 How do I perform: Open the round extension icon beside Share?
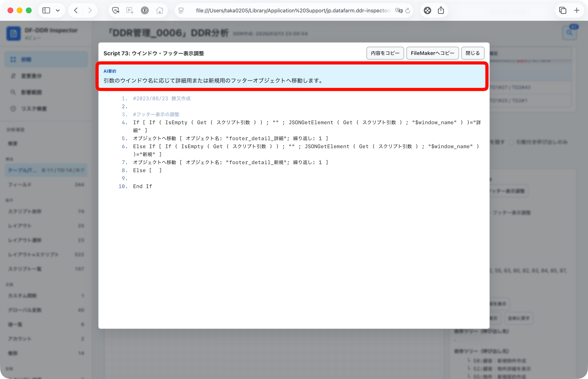tap(428, 10)
